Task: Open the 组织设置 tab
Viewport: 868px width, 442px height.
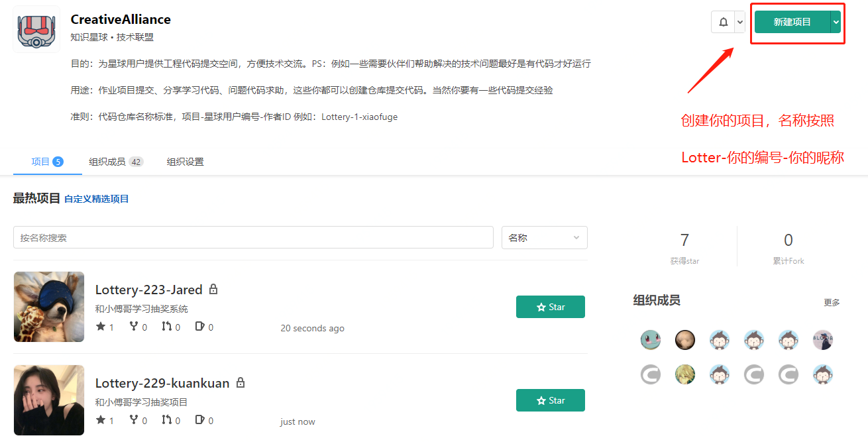Action: [185, 162]
